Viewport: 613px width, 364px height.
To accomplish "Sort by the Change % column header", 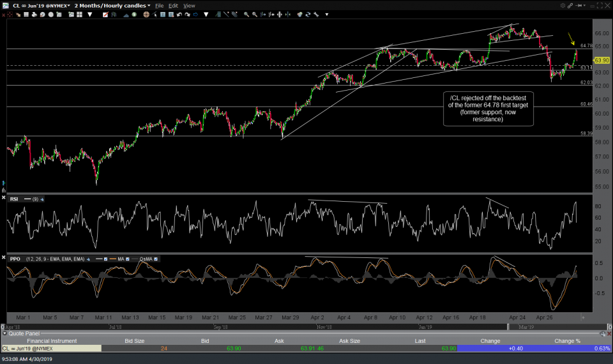I will [x=567, y=341].
